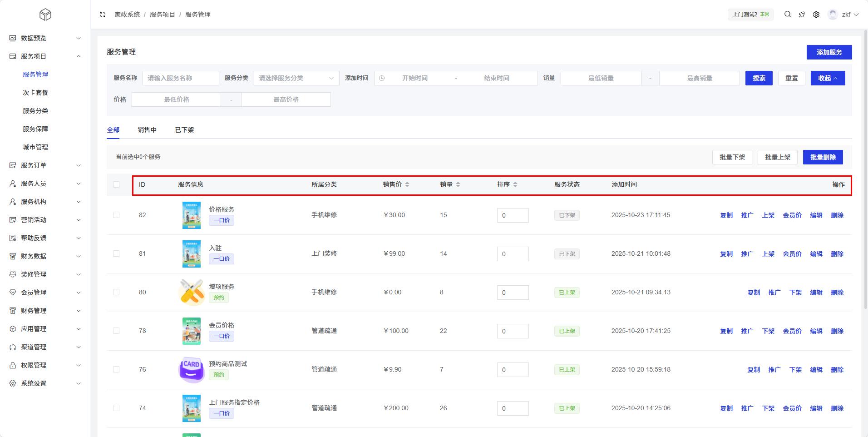
Task: Sort by 销量 column arrows
Action: click(458, 184)
